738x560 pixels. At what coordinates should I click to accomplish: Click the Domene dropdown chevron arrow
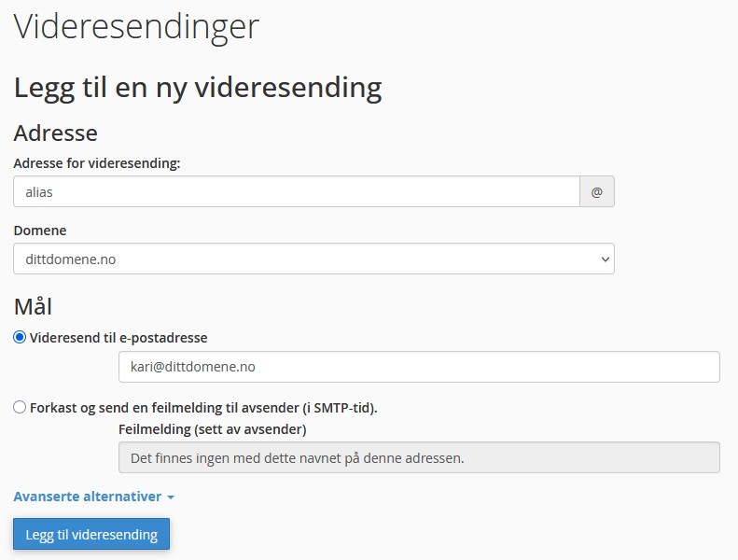point(605,259)
